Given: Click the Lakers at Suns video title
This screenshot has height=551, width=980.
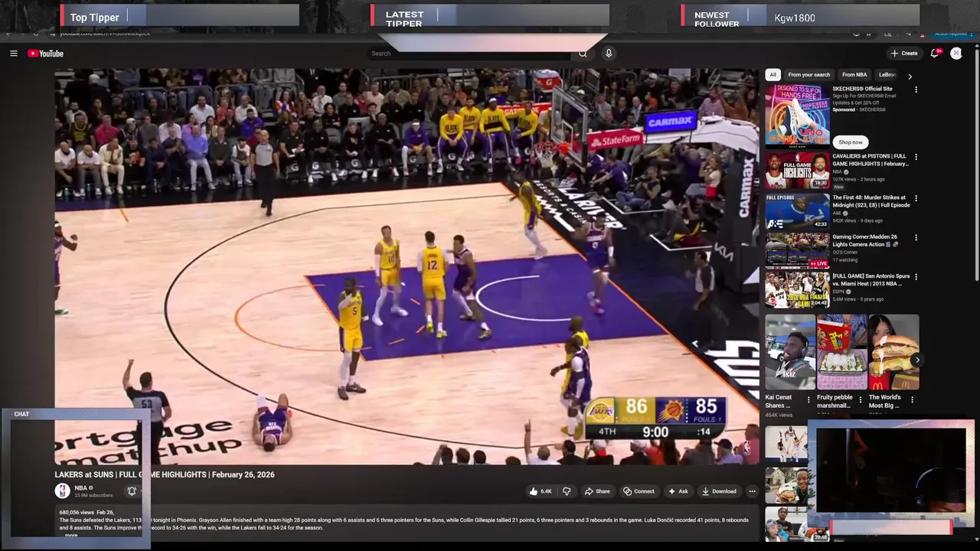Looking at the screenshot, I should (x=165, y=474).
